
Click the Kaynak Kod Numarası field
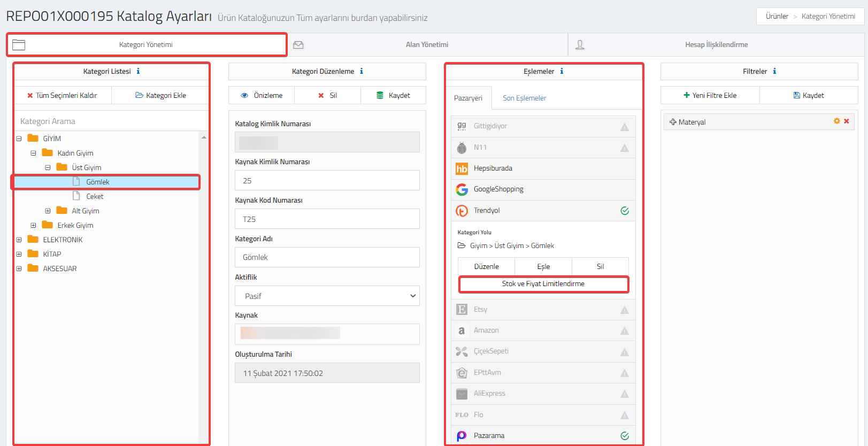click(327, 219)
